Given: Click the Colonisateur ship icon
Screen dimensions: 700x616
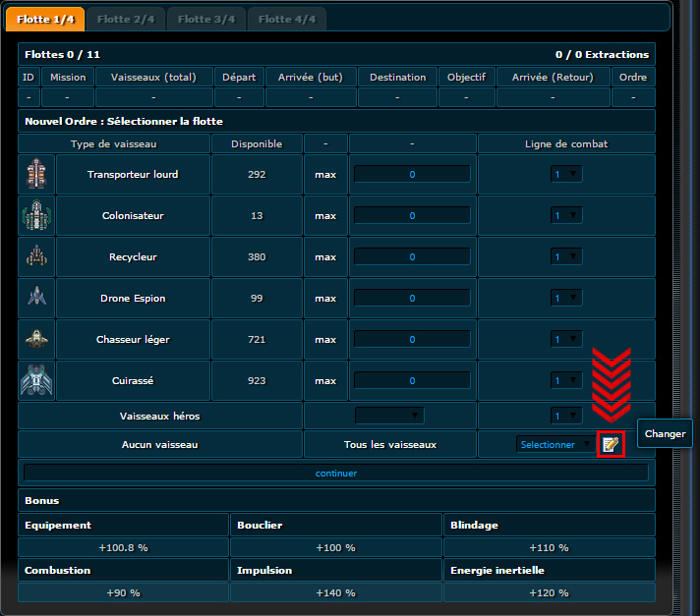Looking at the screenshot, I should [x=36, y=216].
